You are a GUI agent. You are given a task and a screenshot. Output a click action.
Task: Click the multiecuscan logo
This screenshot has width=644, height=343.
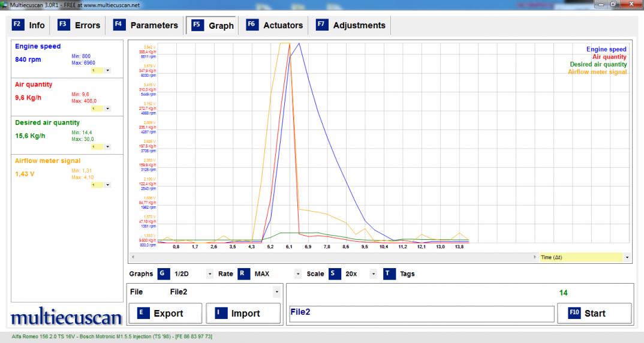coord(67,316)
